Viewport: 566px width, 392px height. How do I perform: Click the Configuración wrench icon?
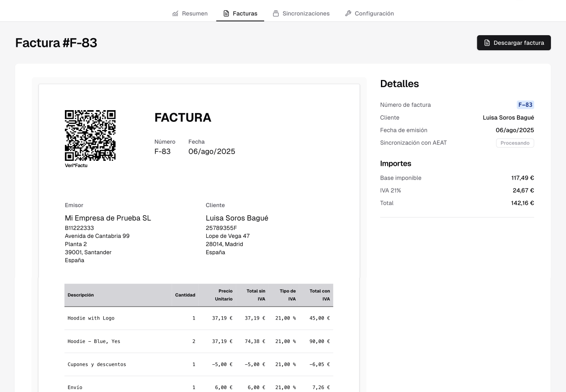348,13
